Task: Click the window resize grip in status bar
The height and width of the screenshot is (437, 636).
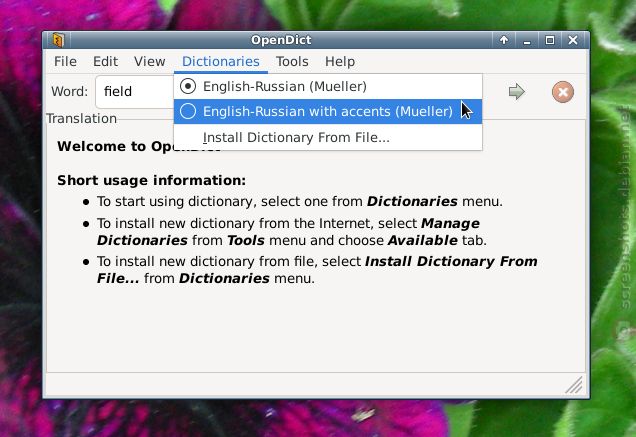Action: (x=574, y=385)
